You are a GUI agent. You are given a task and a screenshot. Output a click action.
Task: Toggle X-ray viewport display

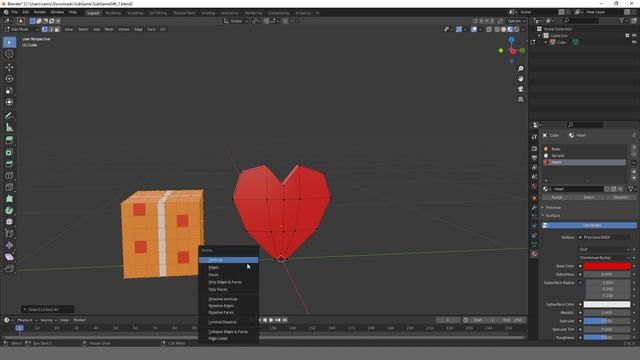(x=489, y=29)
